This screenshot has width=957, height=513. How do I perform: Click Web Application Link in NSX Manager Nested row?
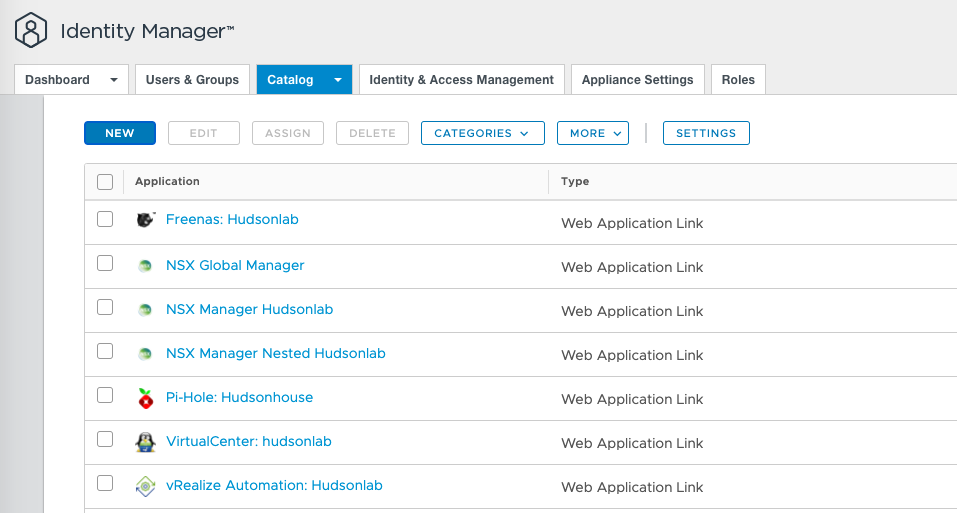tap(632, 355)
